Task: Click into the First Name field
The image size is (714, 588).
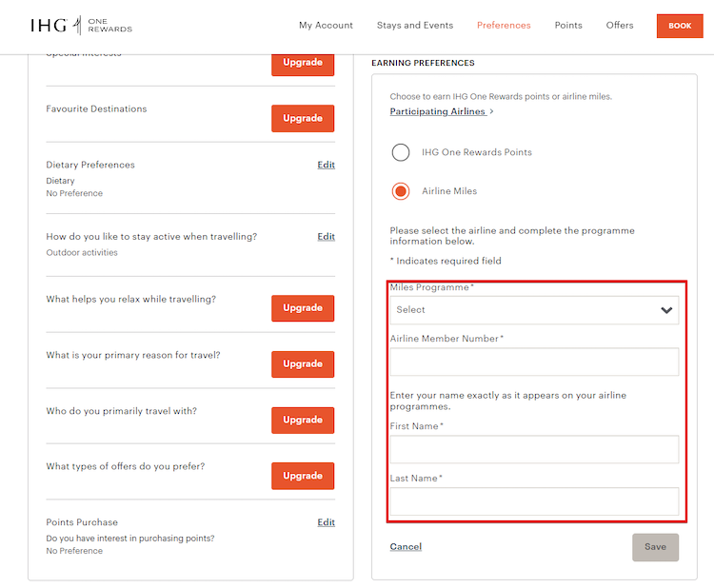Action: (x=534, y=449)
